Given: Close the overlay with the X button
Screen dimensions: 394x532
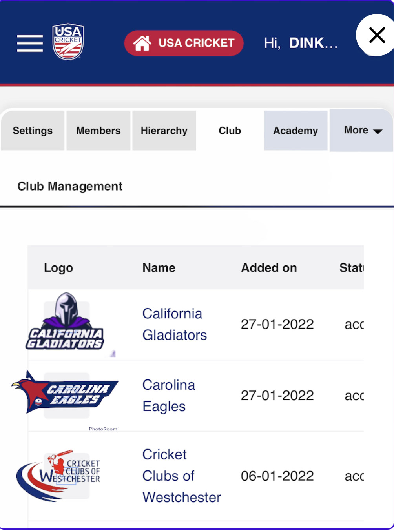Looking at the screenshot, I should [377, 35].
